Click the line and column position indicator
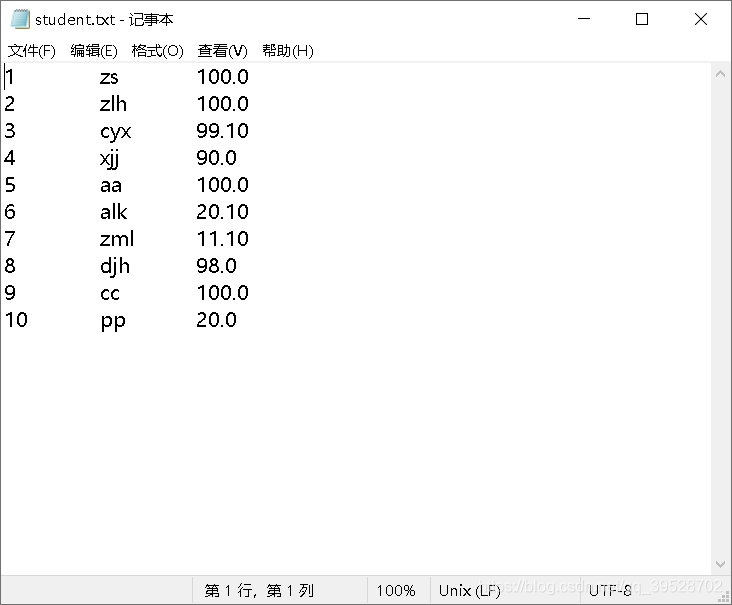The width and height of the screenshot is (732, 605). point(259,591)
